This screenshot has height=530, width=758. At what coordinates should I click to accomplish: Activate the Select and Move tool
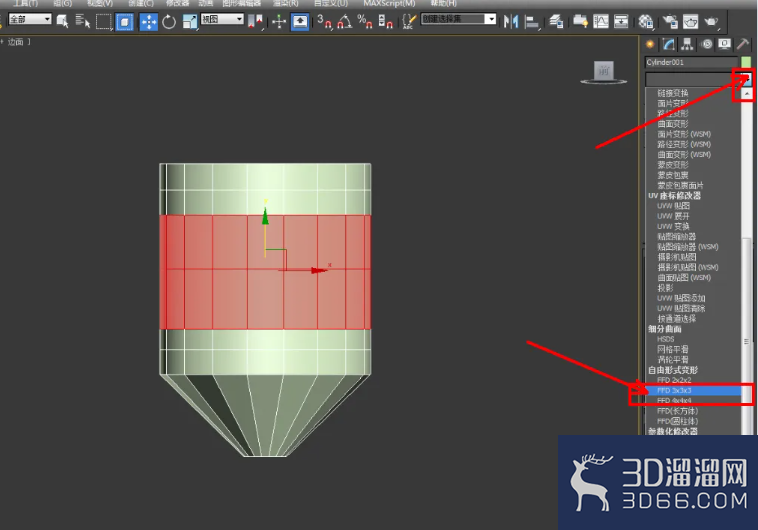(x=148, y=22)
